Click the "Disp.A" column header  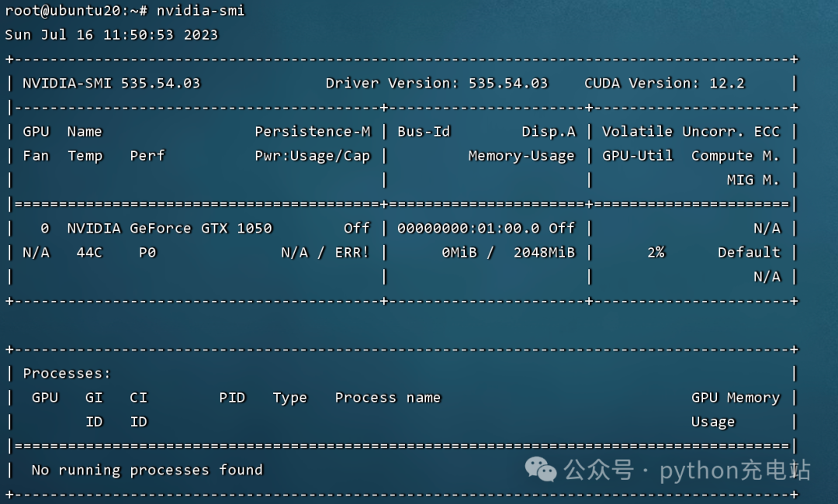[549, 132]
